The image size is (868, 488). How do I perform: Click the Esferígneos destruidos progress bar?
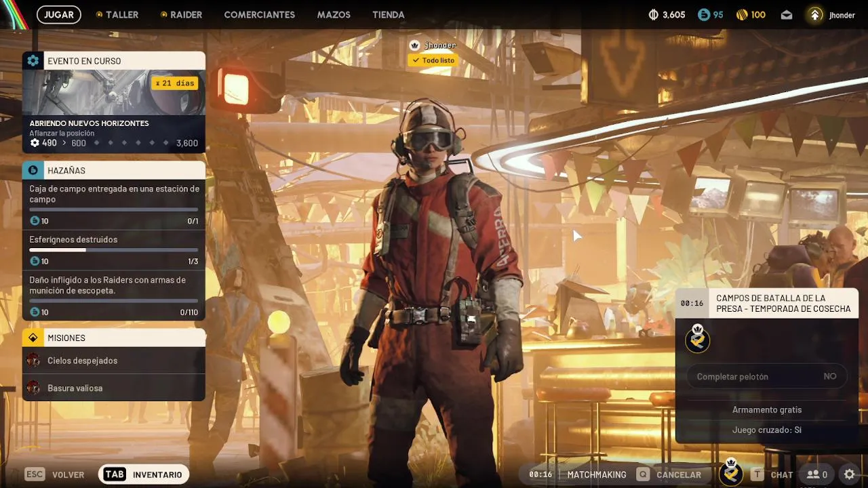114,250
